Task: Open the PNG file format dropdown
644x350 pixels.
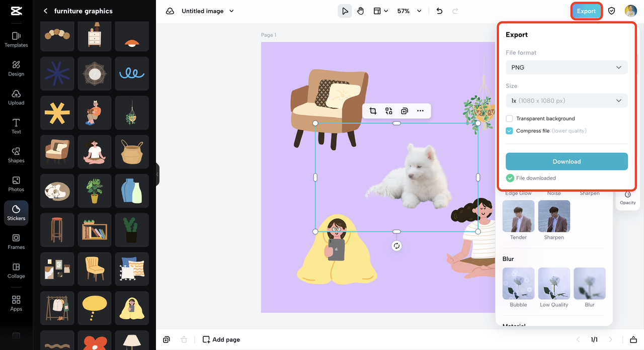Action: pos(567,67)
